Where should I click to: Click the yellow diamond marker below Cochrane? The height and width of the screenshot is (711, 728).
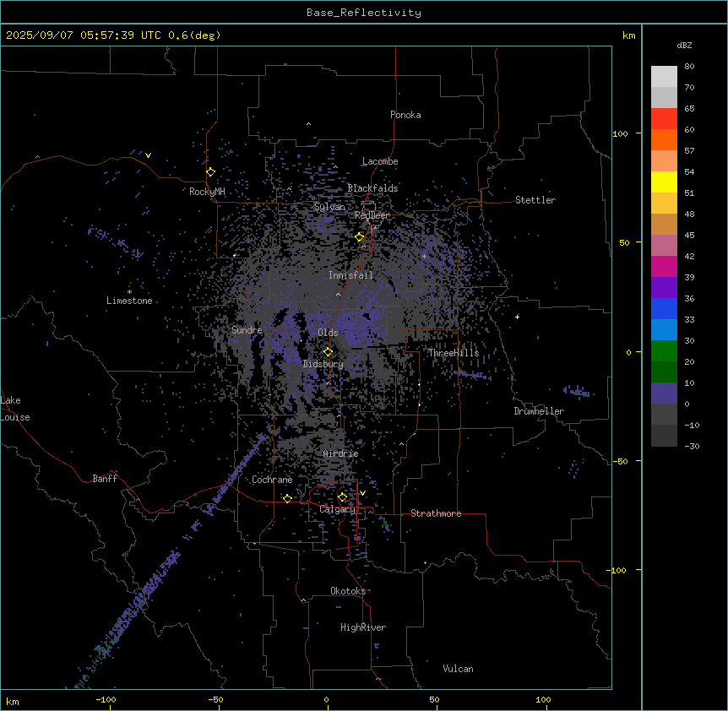tap(287, 499)
